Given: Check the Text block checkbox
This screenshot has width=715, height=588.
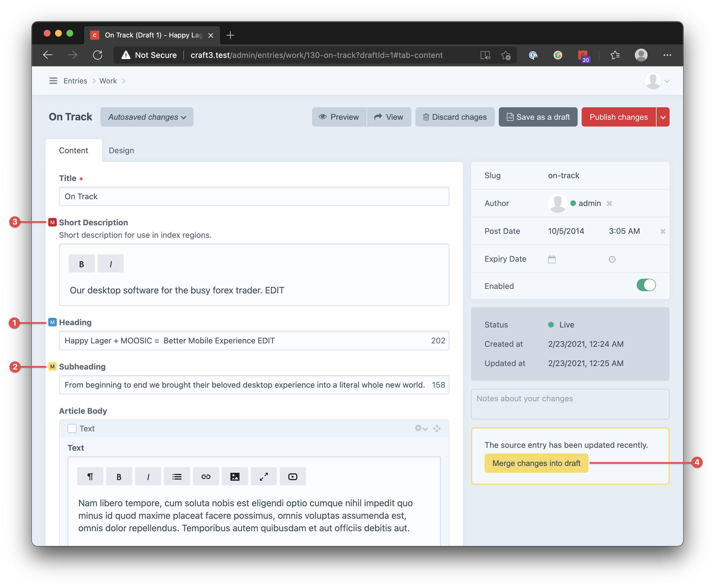Looking at the screenshot, I should pyautogui.click(x=72, y=429).
